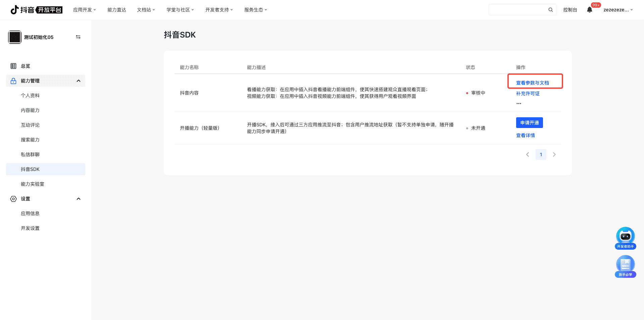Click the 状态 column header
This screenshot has height=320, width=644.
[470, 67]
